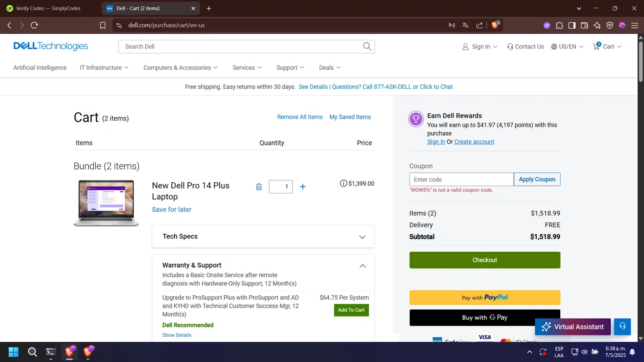Open Windows taskbar search

click(x=32, y=352)
